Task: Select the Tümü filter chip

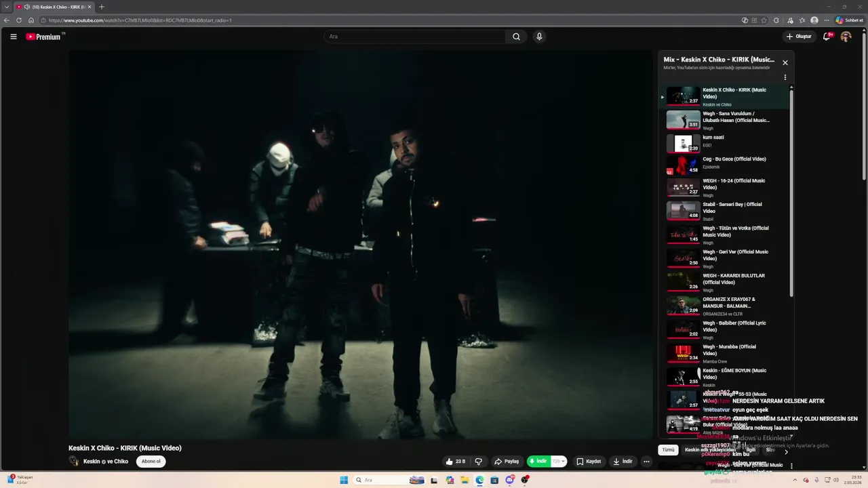Action: point(668,450)
